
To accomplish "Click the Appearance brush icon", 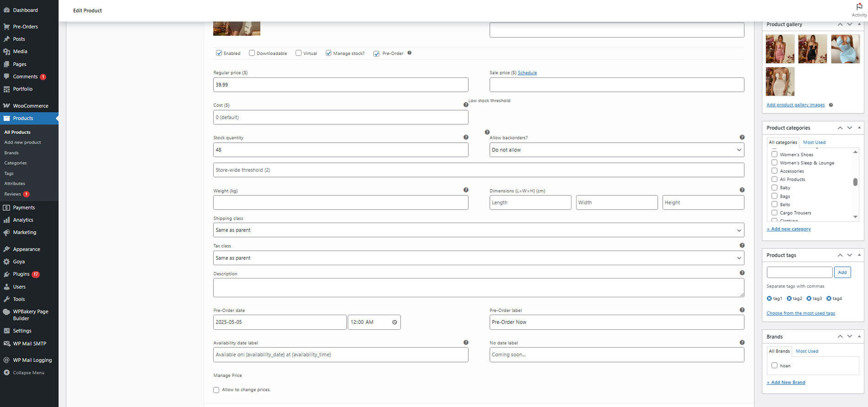I will pos(6,249).
